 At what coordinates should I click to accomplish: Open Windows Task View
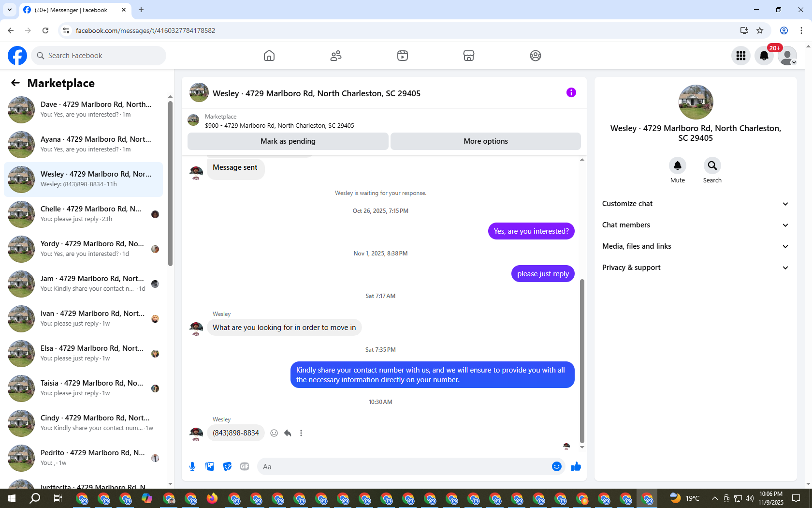pos(58,498)
